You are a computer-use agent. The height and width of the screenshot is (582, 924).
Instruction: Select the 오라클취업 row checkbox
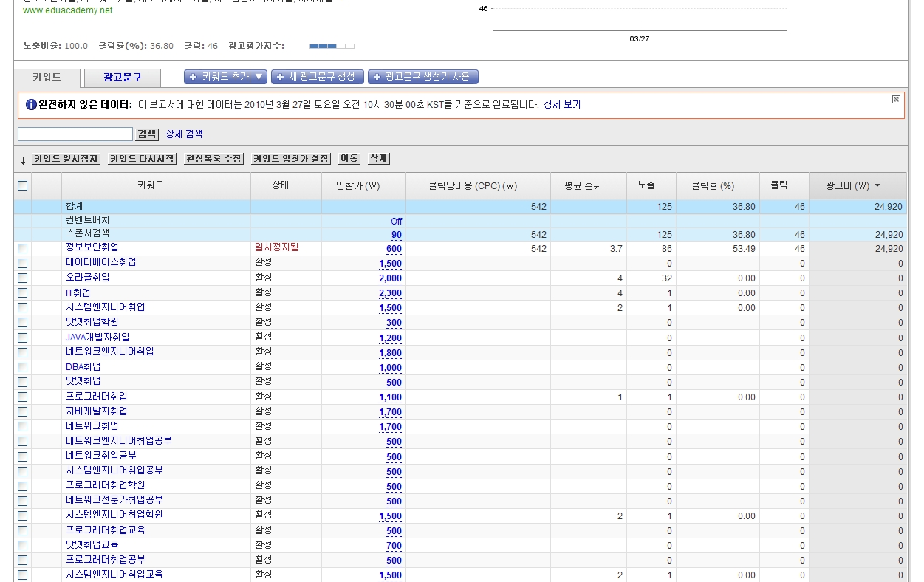click(x=22, y=278)
